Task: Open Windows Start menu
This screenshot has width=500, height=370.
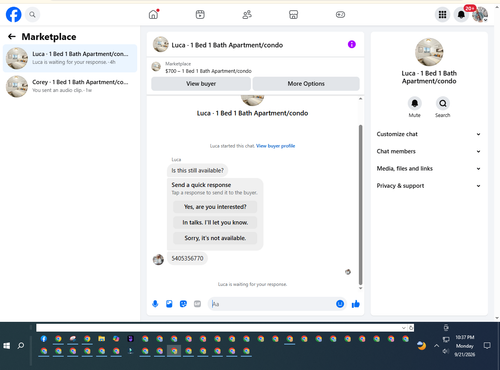Action: 7,346
